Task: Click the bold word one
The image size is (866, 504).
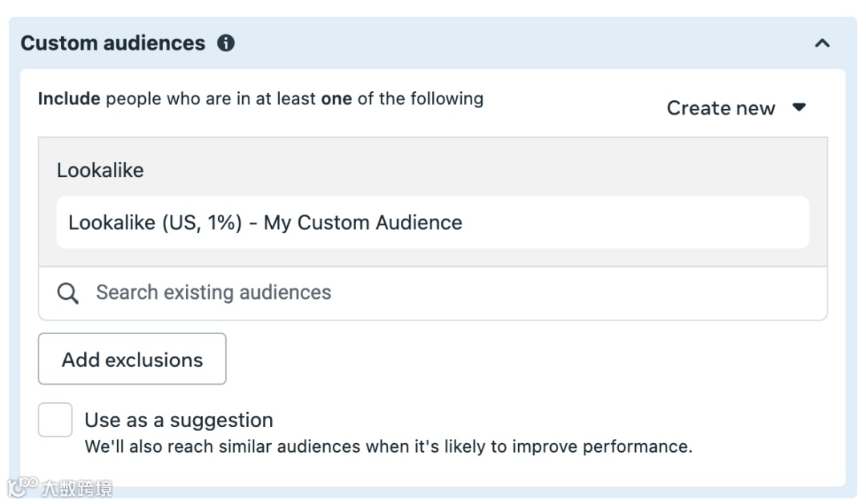Action: 337,99
